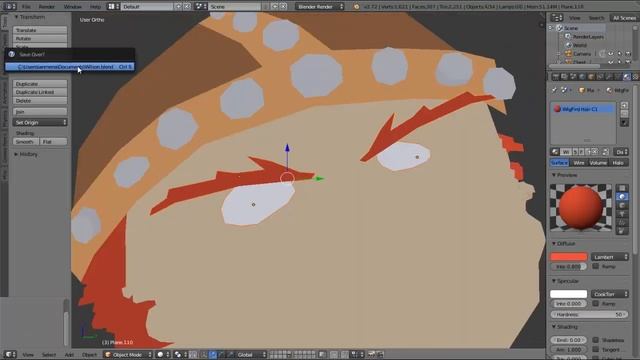Select the WigFird Hair C1 material slot
The width and height of the screenshot is (640, 360).
pos(583,109)
